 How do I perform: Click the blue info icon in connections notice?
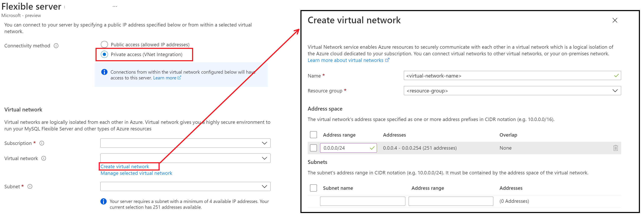[104, 72]
